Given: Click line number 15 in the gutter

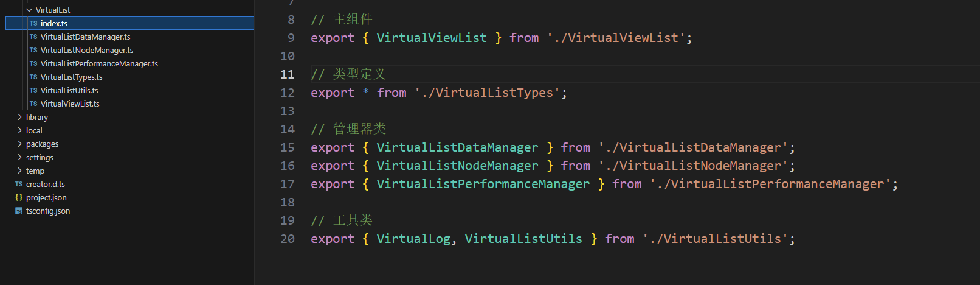Looking at the screenshot, I should [288, 147].
